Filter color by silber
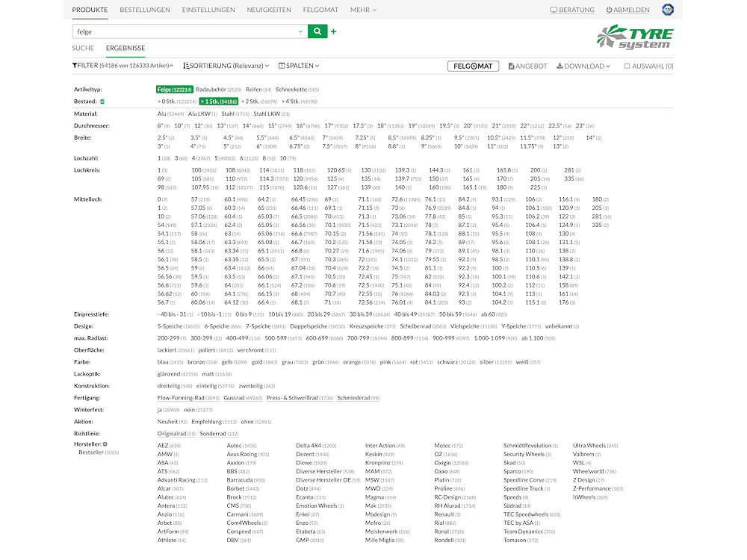 [495, 362]
